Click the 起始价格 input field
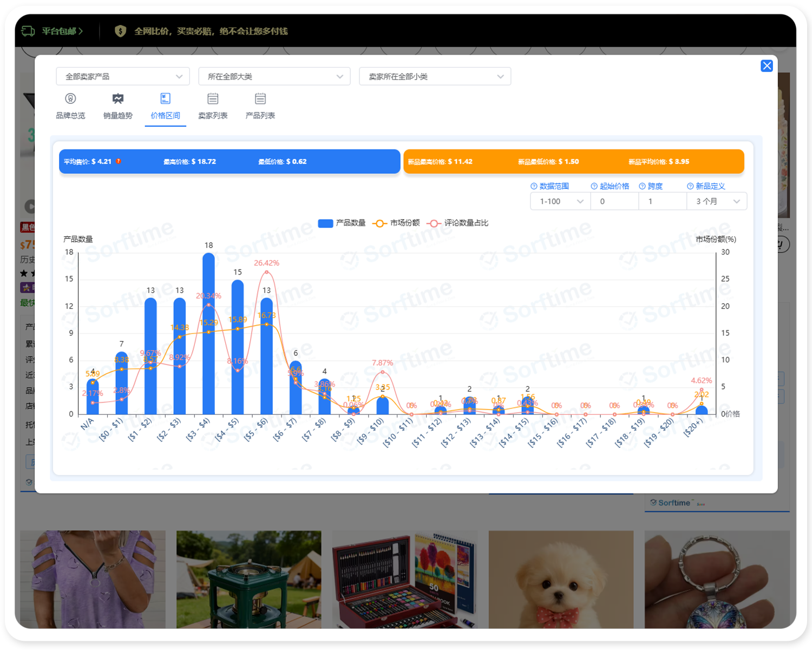 click(x=614, y=201)
